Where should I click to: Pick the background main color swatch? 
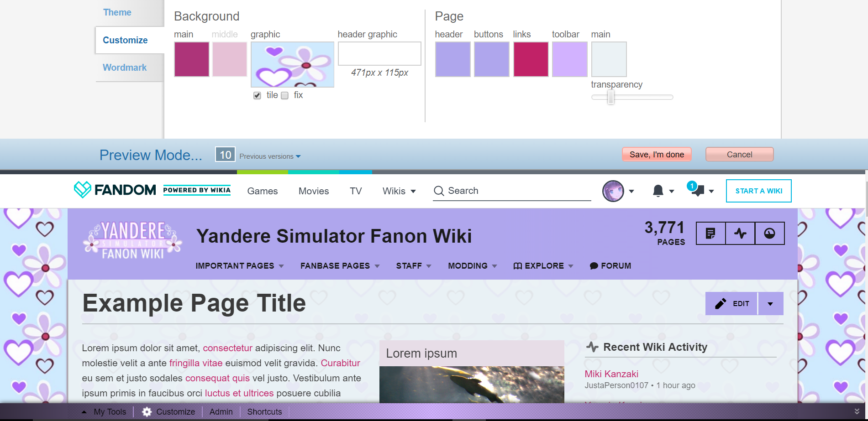tap(192, 59)
